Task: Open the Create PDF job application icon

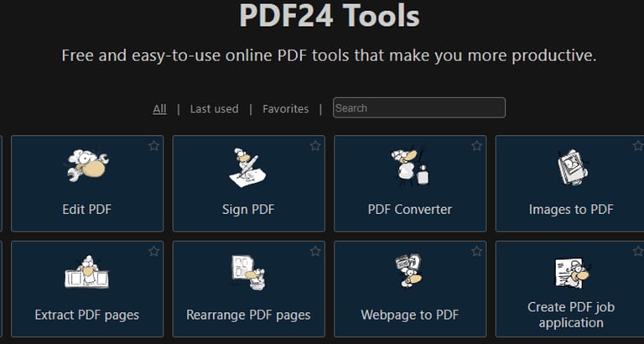Action: [x=571, y=273]
